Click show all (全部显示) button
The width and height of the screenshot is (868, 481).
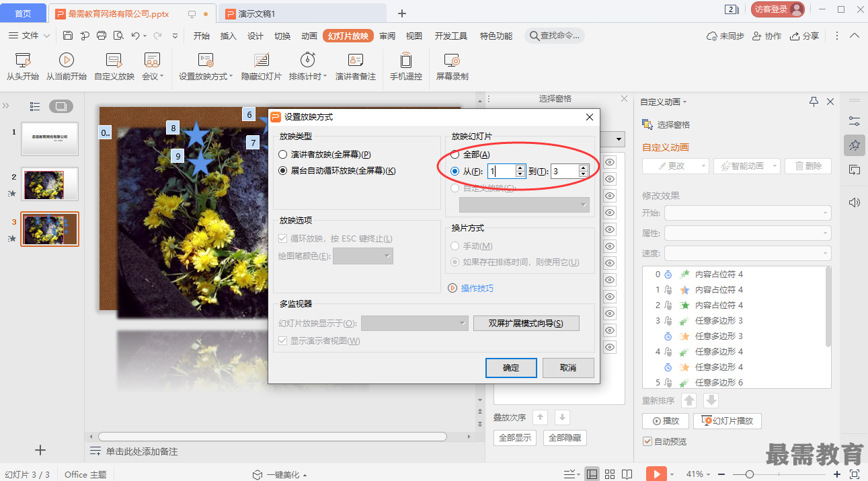pos(515,438)
